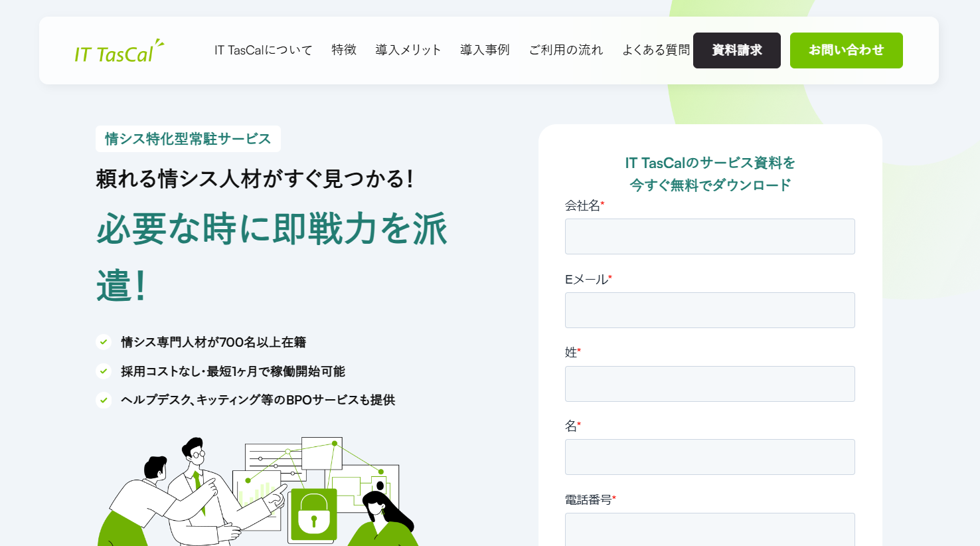
Task: Click the 電話番号 input box
Action: coord(709,529)
